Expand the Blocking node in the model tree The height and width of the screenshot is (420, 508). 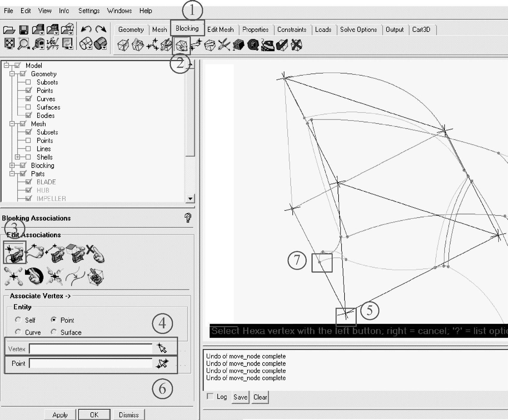click(x=12, y=165)
